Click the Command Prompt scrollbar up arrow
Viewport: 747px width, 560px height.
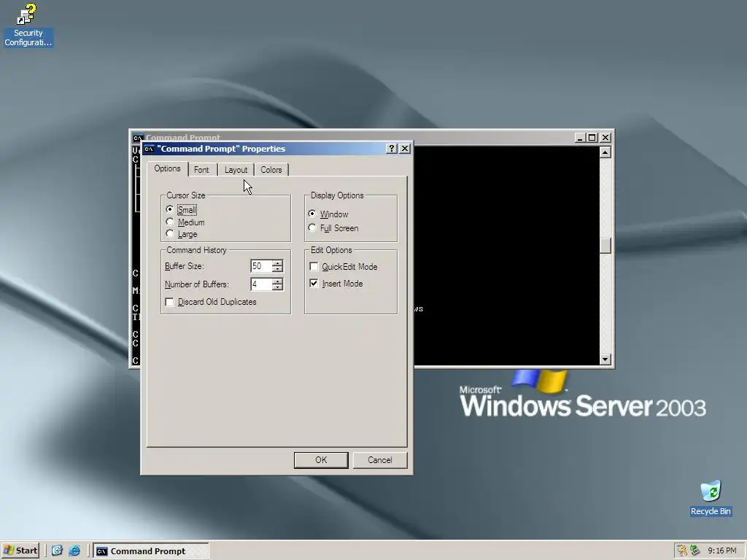[605, 152]
